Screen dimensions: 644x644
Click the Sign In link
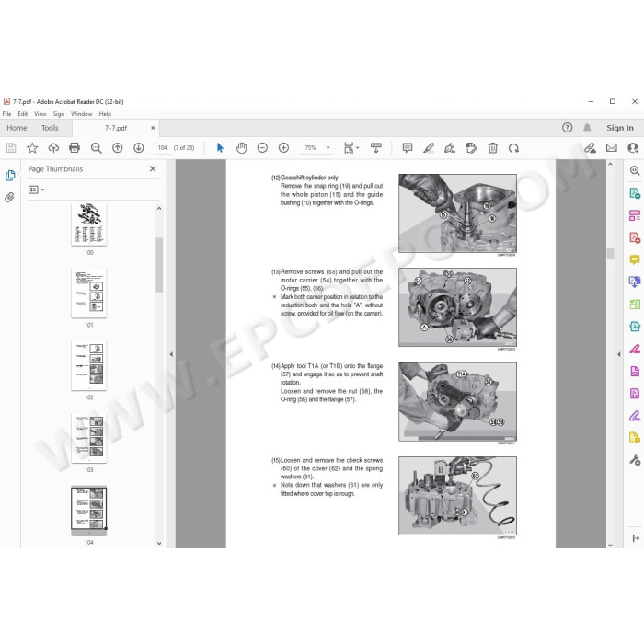tap(620, 128)
